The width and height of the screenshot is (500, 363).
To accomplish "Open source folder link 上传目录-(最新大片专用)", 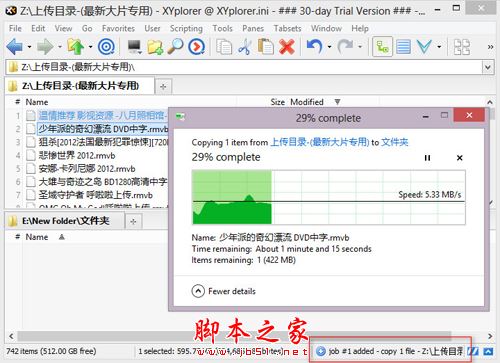I will click(320, 142).
